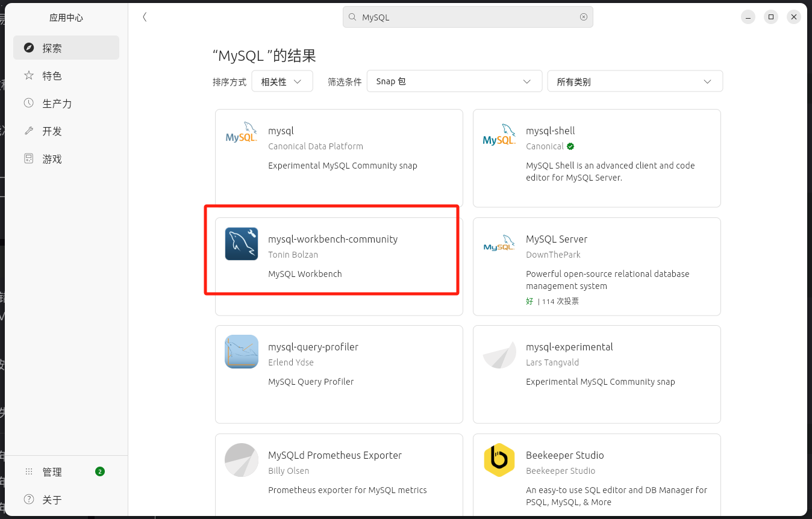Click the question mark icon beside 关于
812x519 pixels.
[x=29, y=499]
